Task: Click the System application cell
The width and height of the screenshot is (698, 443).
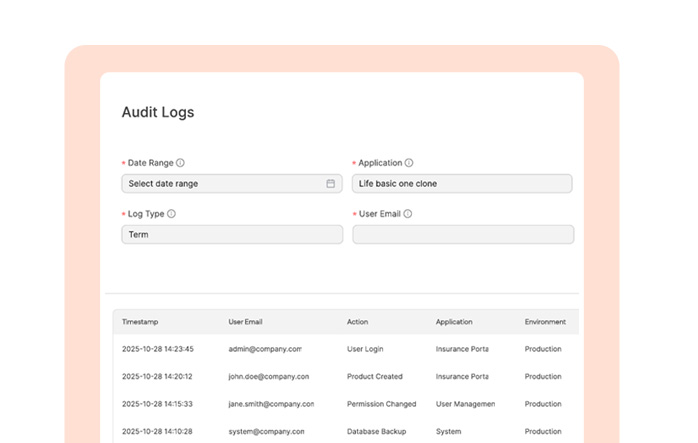Action: tap(449, 431)
